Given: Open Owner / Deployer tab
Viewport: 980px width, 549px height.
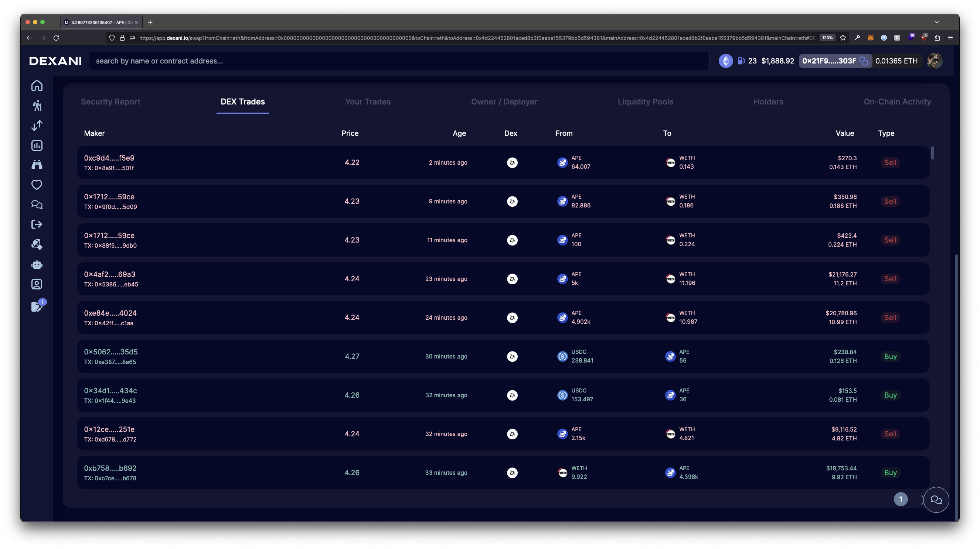Looking at the screenshot, I should [x=504, y=102].
